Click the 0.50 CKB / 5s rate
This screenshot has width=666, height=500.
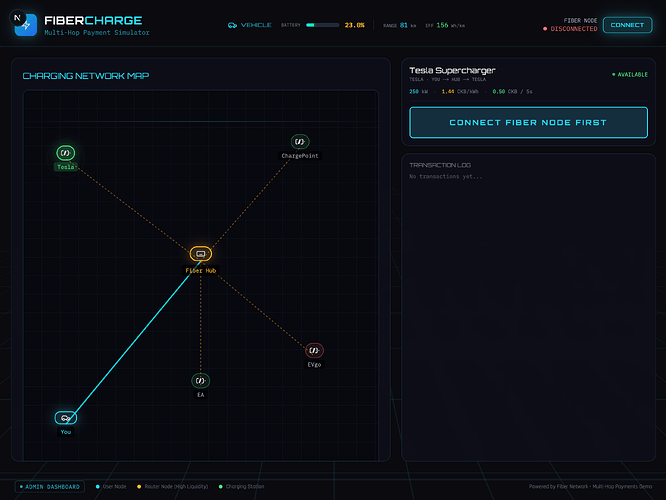click(512, 91)
